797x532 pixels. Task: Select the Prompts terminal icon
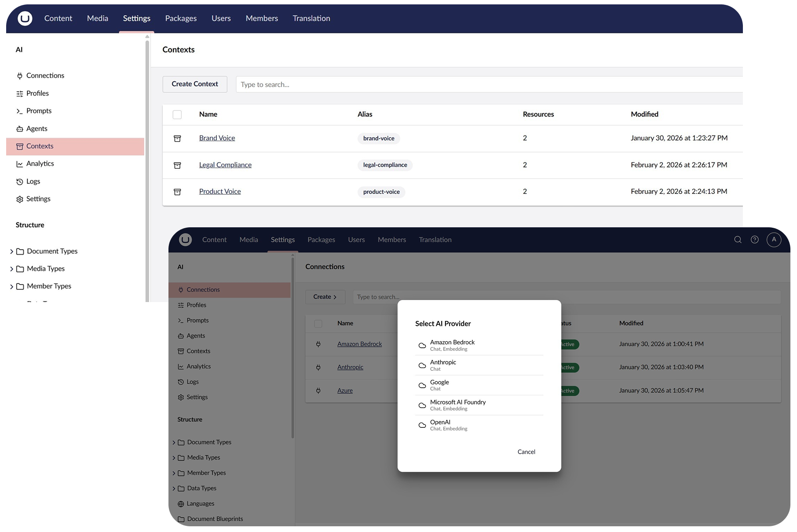tap(20, 111)
